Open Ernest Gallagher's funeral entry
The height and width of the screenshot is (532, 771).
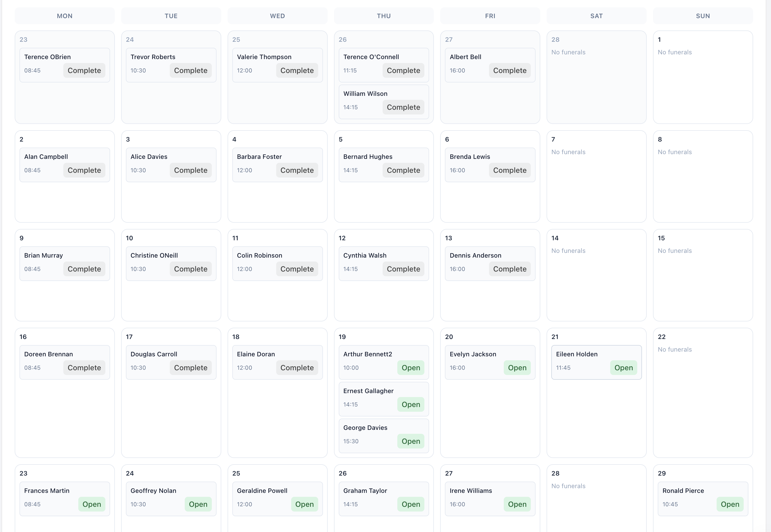coord(383,399)
